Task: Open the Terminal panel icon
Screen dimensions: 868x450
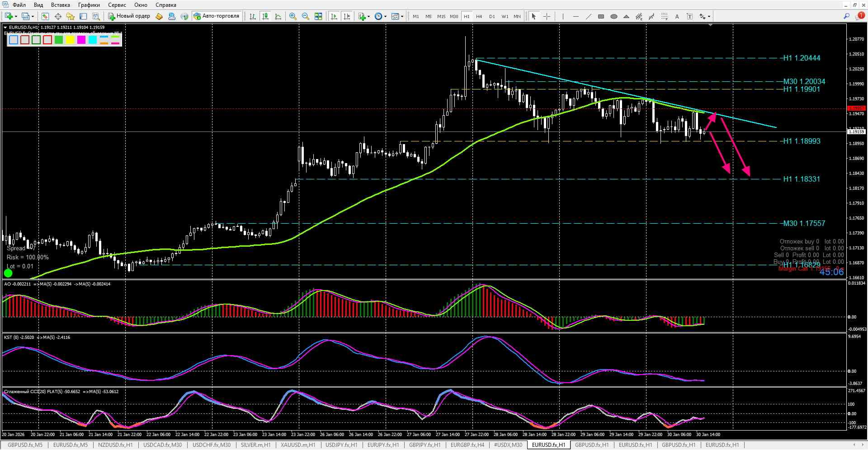Action: click(83, 16)
